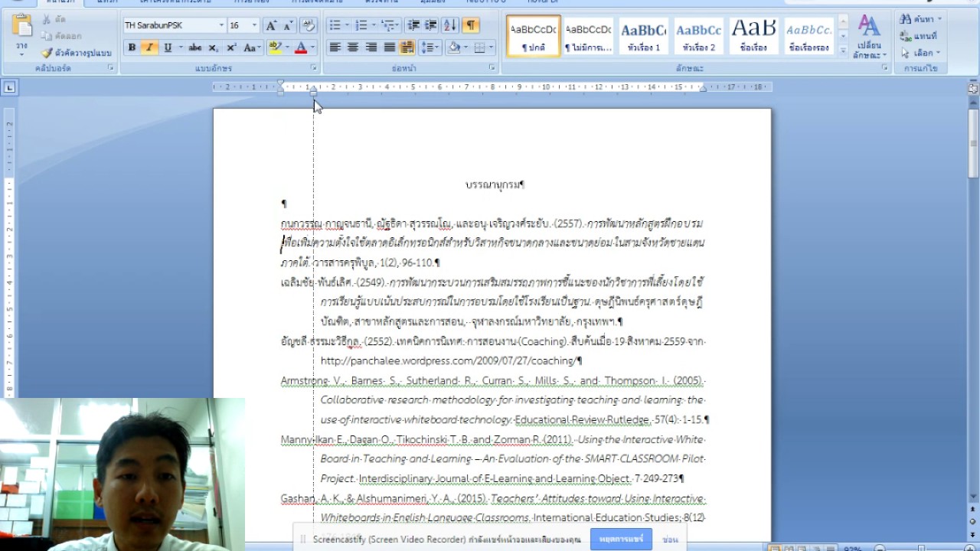The height and width of the screenshot is (551, 980).
Task: Click the บรรณานุกรม heading text
Action: pos(492,184)
